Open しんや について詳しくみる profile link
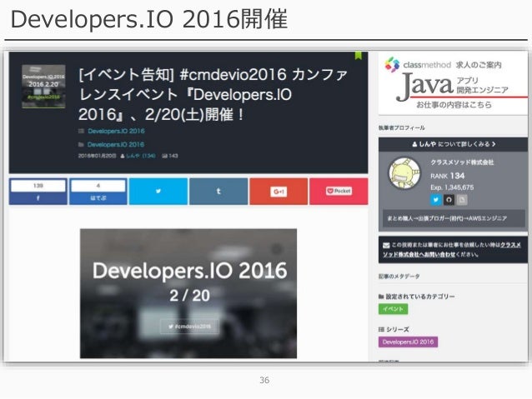Screen dimensions: 532x399 coord(454,144)
